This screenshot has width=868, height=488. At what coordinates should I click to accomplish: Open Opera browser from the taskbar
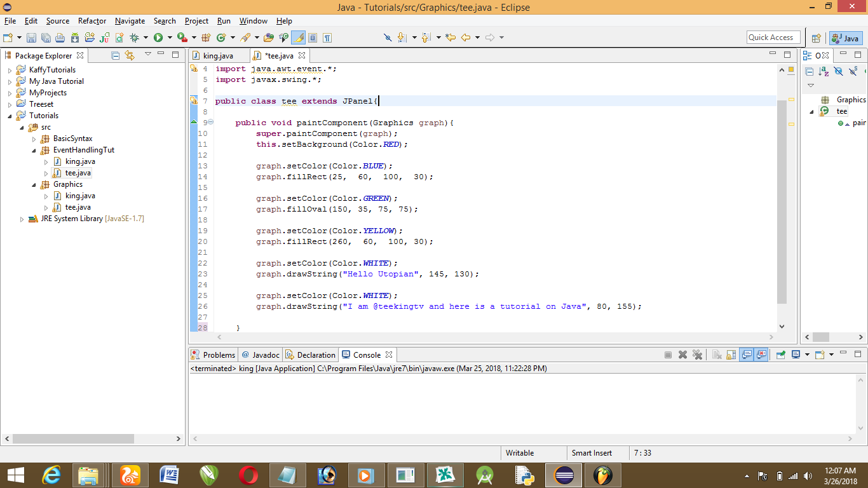click(248, 475)
